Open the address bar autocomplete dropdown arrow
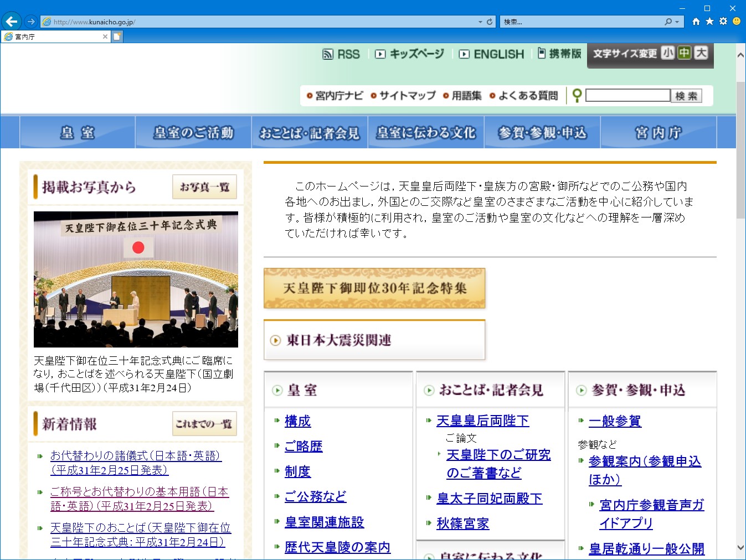Screen dimensions: 746x560 tap(480, 22)
